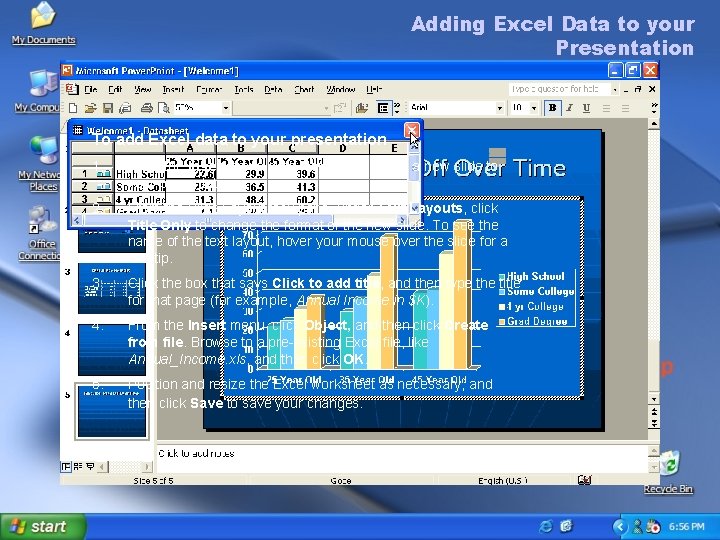Open the Insert menu
The image size is (720, 540).
[173, 89]
